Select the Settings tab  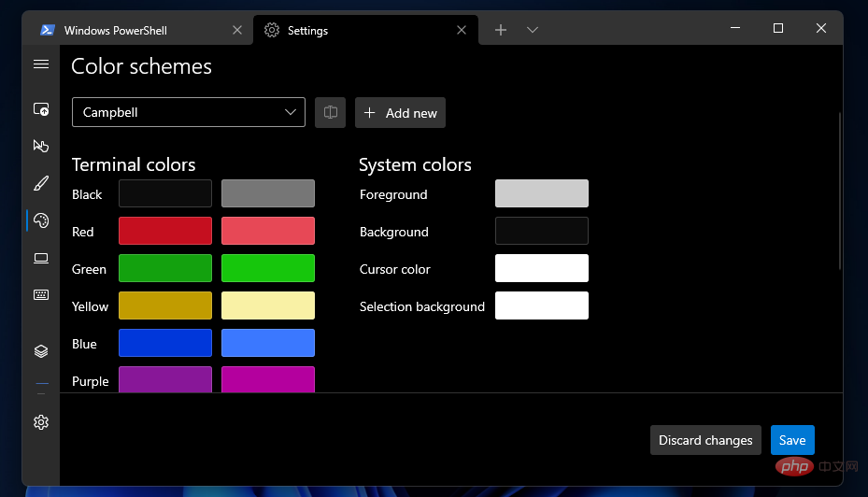(x=365, y=30)
